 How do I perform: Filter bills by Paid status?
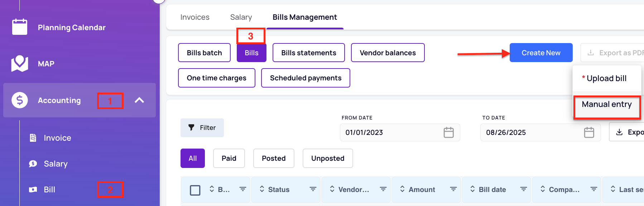[229, 158]
